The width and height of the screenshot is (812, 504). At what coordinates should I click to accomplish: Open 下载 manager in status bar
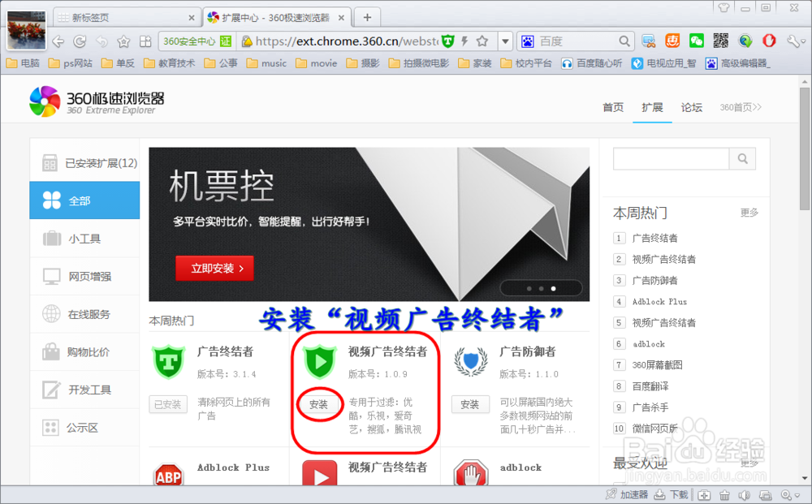pyautogui.click(x=672, y=495)
